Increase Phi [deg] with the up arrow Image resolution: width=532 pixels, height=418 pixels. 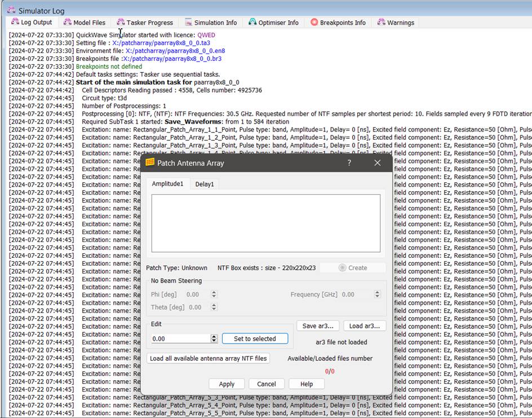[x=214, y=292]
